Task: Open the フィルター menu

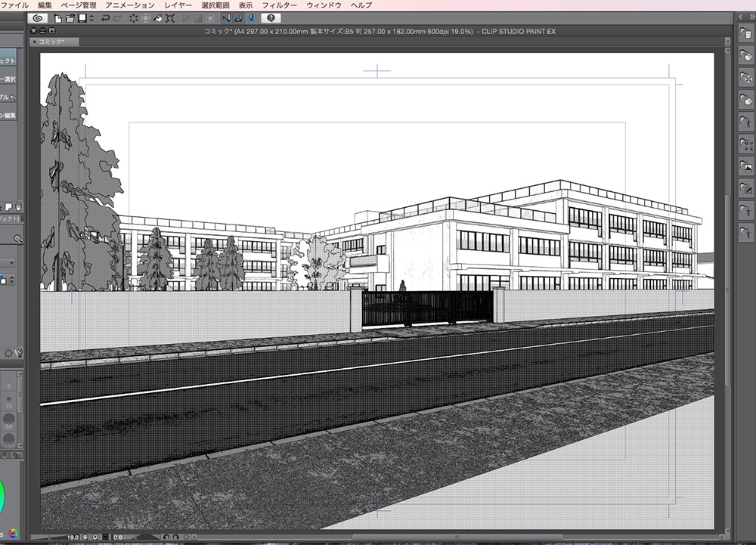Action: click(279, 5)
